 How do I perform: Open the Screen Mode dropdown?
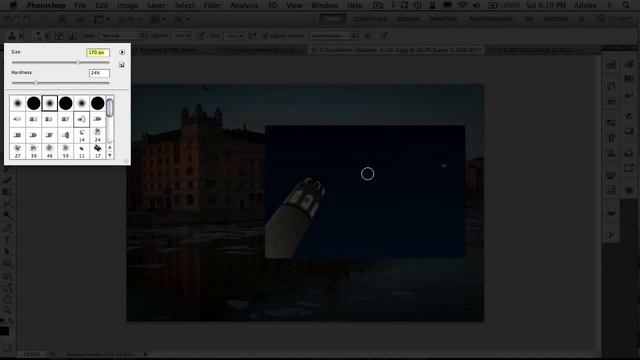click(x=181, y=19)
